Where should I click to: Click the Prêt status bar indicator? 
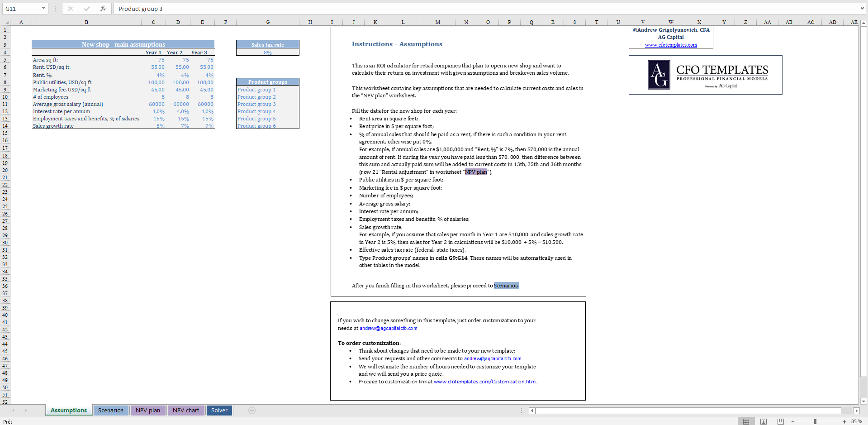tap(8, 421)
